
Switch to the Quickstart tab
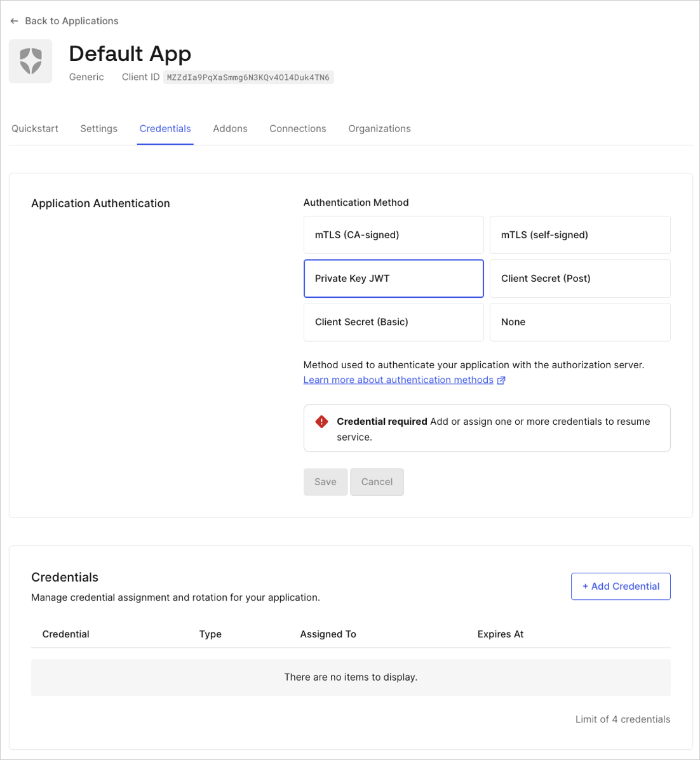pos(35,128)
